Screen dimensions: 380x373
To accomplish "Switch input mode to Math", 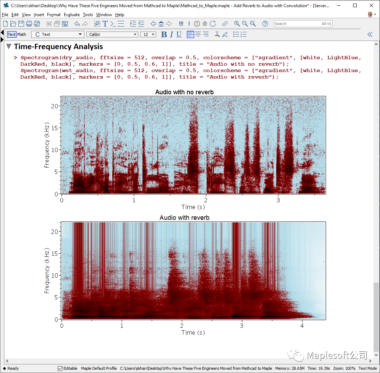I will 22,34.
